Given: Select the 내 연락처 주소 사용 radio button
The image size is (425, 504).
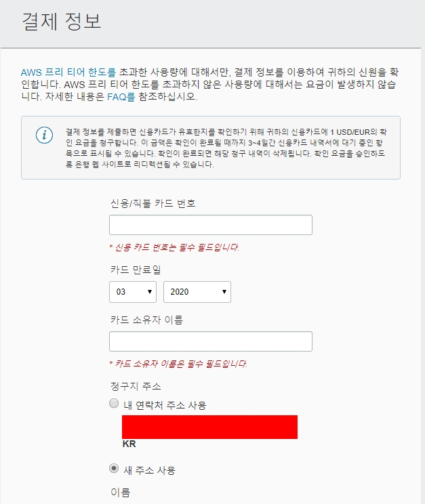Looking at the screenshot, I should (x=114, y=403).
